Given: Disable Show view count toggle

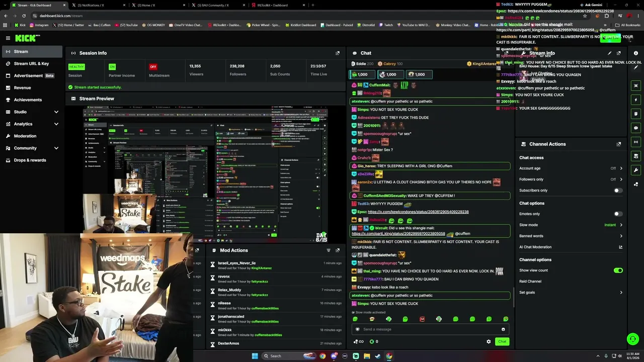Looking at the screenshot, I should (618, 270).
